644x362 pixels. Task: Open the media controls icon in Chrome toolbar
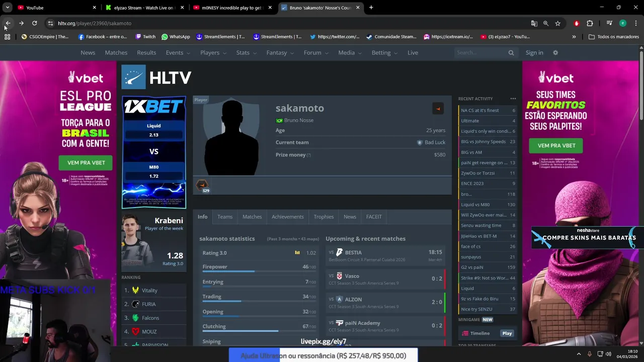click(x=609, y=23)
